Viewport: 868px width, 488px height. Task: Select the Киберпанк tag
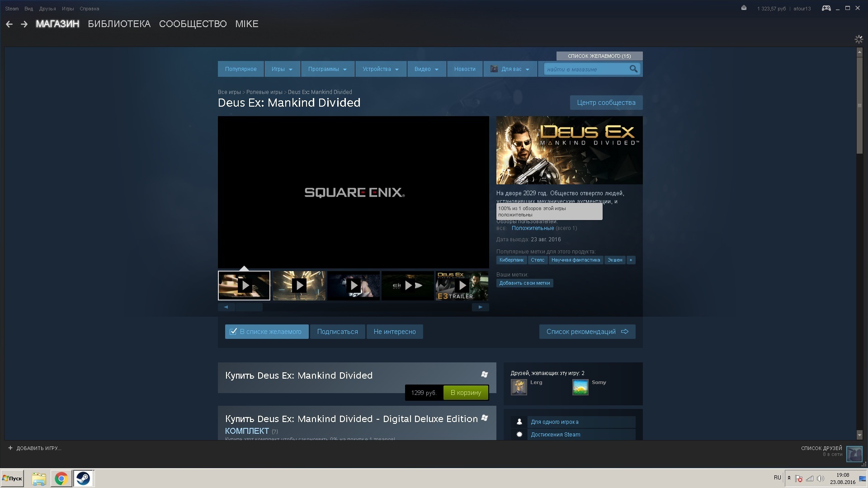click(511, 260)
